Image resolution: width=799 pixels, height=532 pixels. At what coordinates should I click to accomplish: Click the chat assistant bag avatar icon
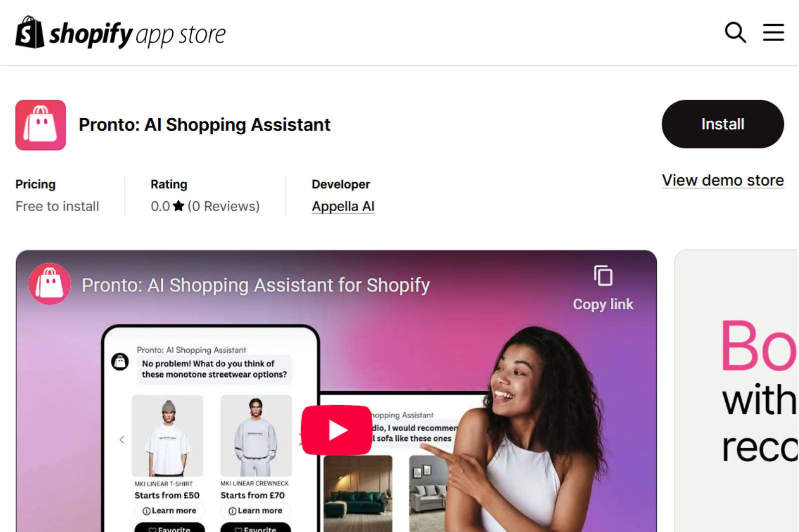point(120,361)
